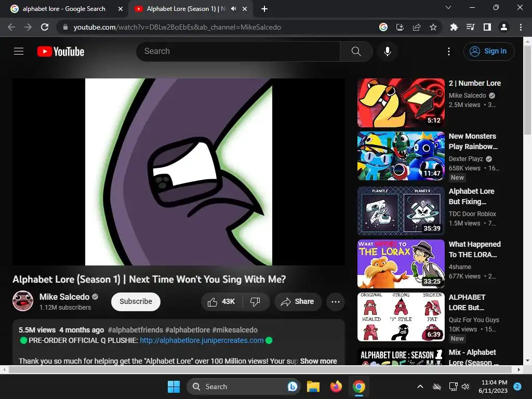The image size is (532, 399).
Task: Click the #mikesalcedo hashtag
Action: (235, 330)
